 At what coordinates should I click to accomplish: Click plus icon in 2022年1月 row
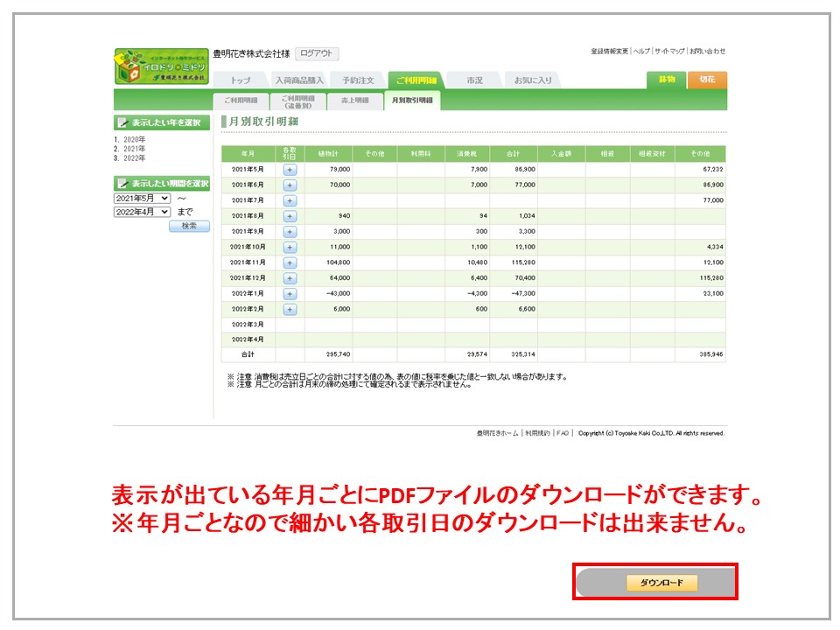(290, 294)
